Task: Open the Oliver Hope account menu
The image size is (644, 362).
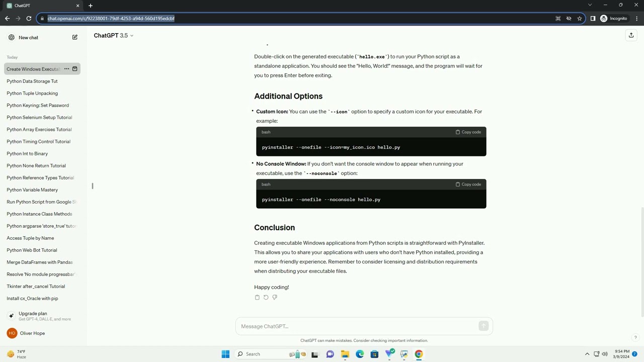Action: tap(43, 333)
